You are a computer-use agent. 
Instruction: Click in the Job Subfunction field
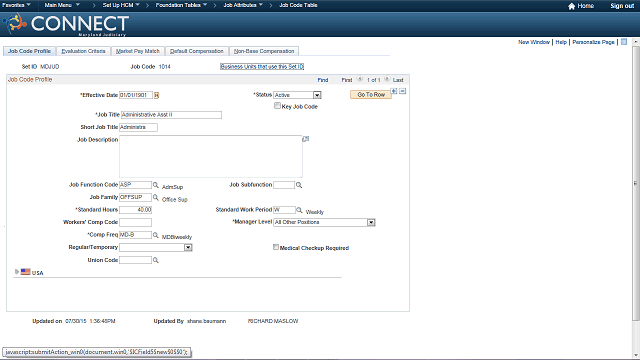(284, 185)
